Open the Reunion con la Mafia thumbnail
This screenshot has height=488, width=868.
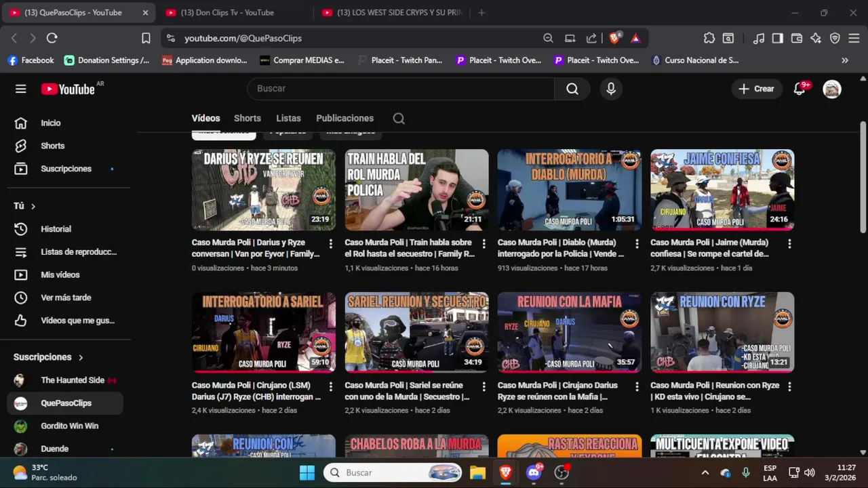(570, 332)
